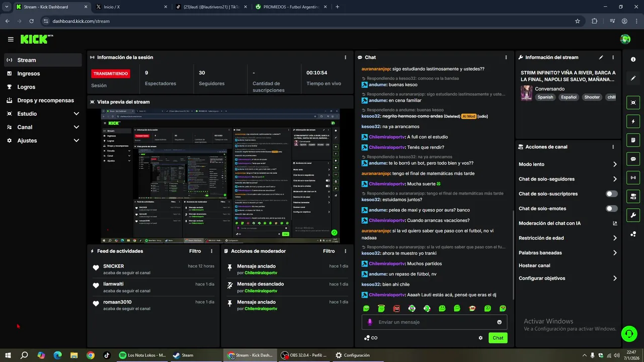
Task: Open the Acciones de moderador three-dot menu
Action: tap(345, 251)
